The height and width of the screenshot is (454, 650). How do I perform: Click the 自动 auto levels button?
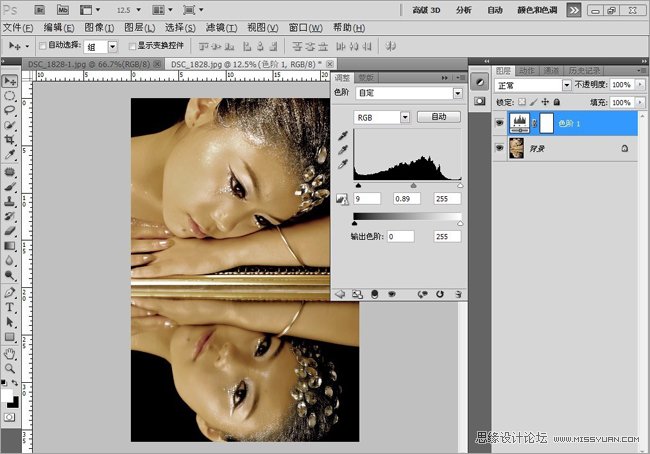[x=438, y=117]
